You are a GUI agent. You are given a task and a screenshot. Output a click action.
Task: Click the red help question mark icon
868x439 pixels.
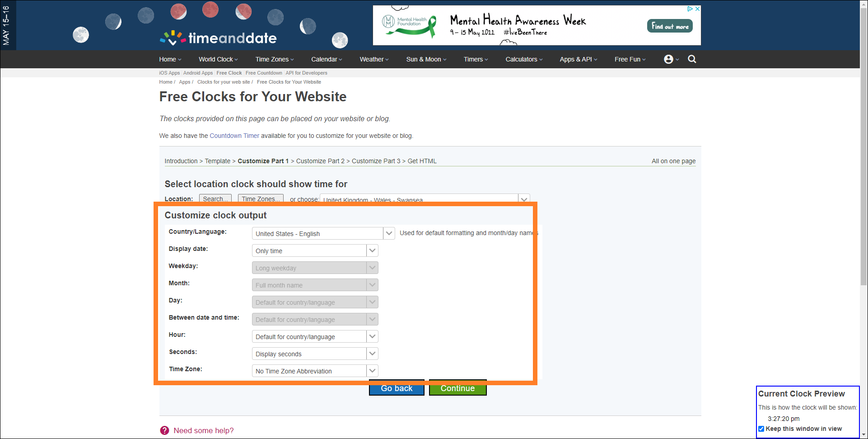tap(164, 430)
